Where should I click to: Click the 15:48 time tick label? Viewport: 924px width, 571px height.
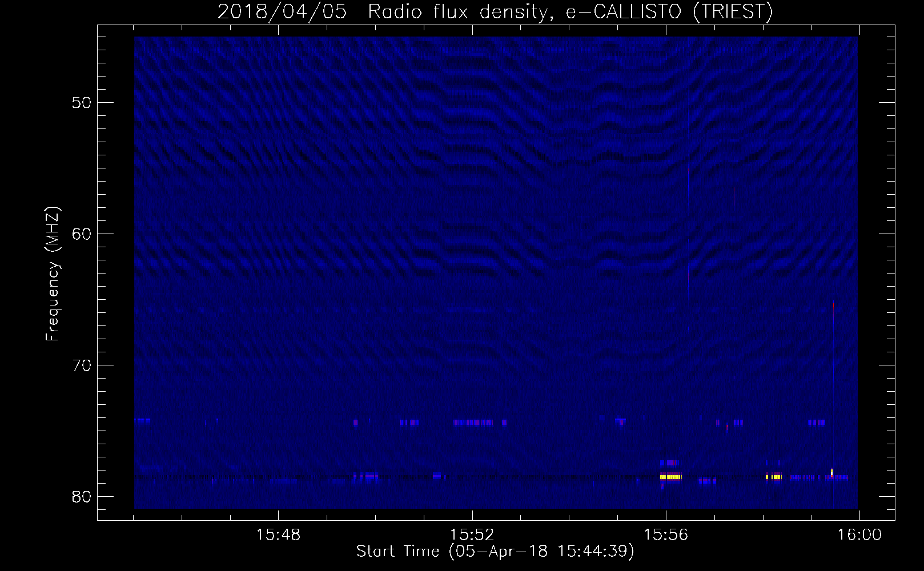click(278, 535)
